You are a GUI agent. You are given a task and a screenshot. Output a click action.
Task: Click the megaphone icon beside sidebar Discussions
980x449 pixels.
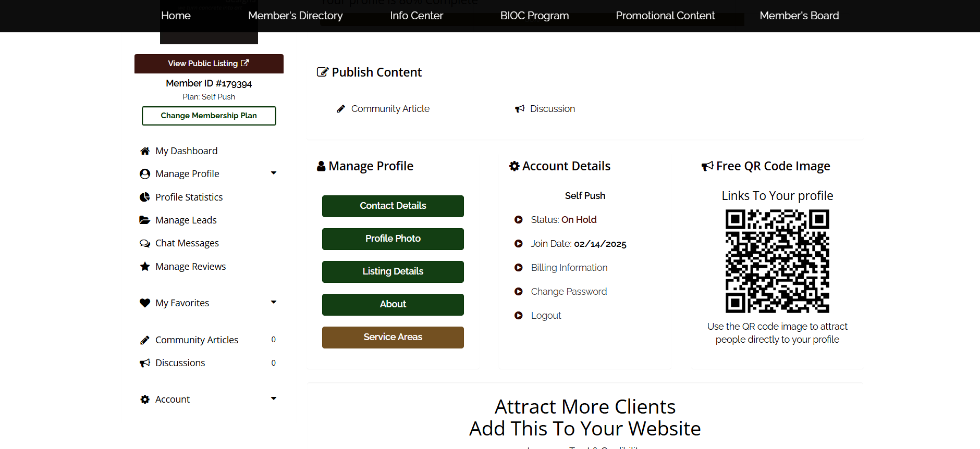click(145, 363)
